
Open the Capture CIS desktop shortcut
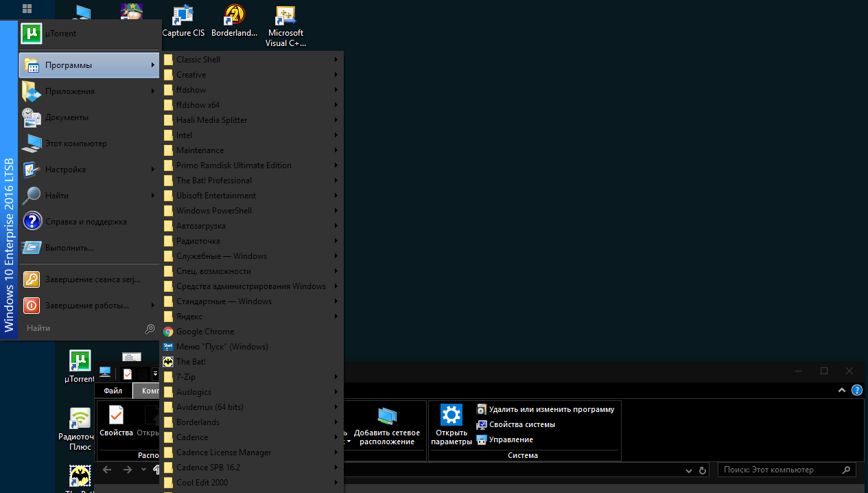183,21
